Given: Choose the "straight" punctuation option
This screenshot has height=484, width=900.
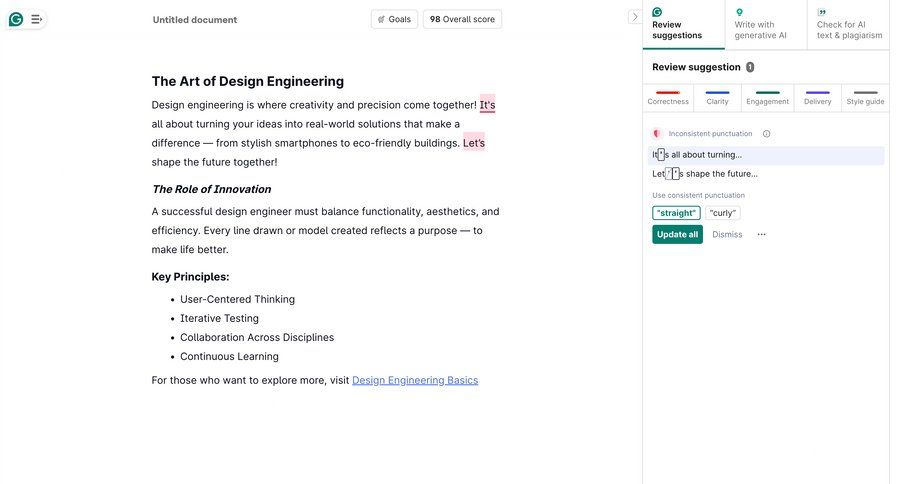Looking at the screenshot, I should 676,213.
